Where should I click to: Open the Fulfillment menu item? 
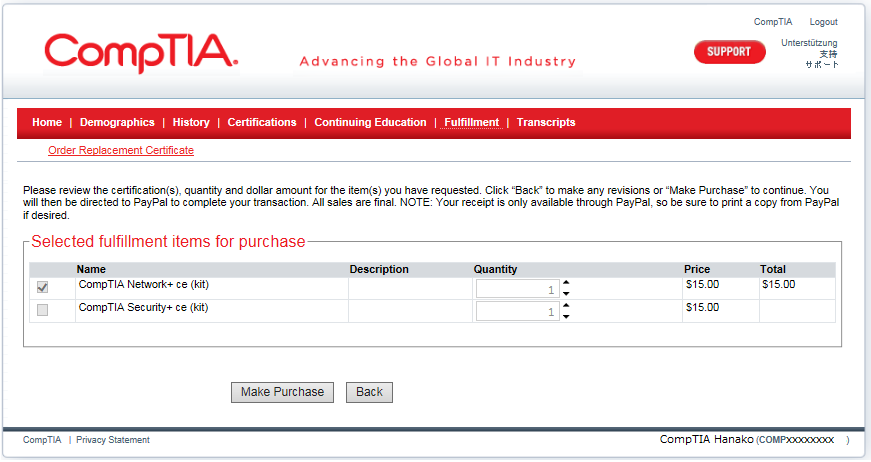[x=472, y=122]
